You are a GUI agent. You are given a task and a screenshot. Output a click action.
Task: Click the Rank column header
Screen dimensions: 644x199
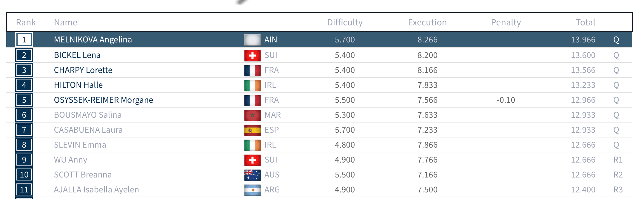pyautogui.click(x=26, y=22)
